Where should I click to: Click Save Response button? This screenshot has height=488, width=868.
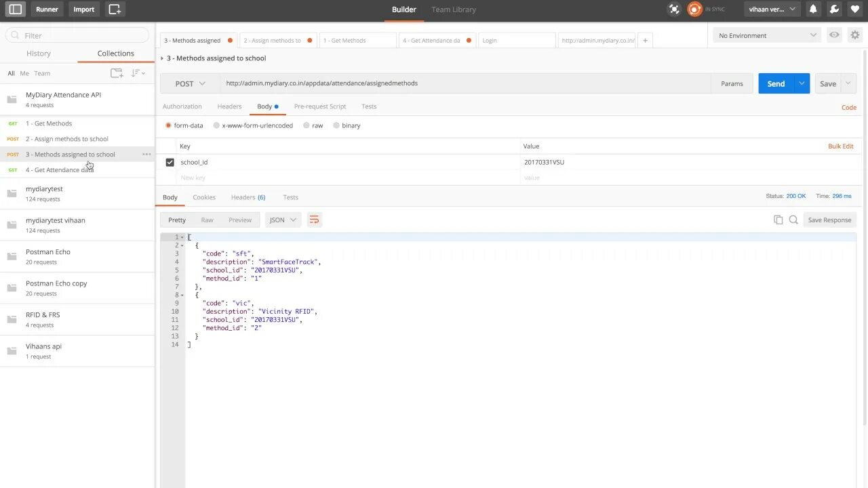pos(829,220)
